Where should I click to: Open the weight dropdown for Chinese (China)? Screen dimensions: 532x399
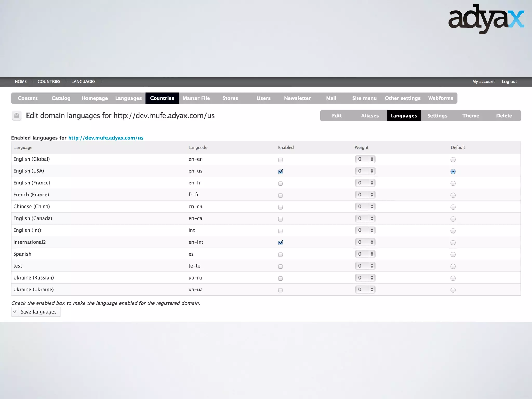pos(365,207)
